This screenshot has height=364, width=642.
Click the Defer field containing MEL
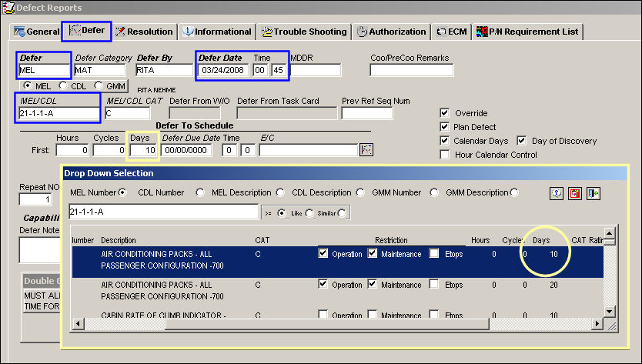pos(44,70)
